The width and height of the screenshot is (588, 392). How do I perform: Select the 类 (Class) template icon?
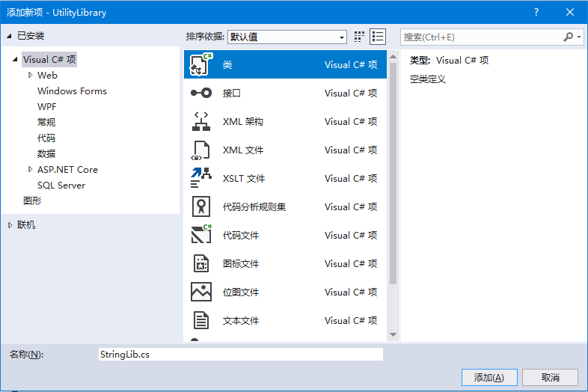(x=201, y=65)
